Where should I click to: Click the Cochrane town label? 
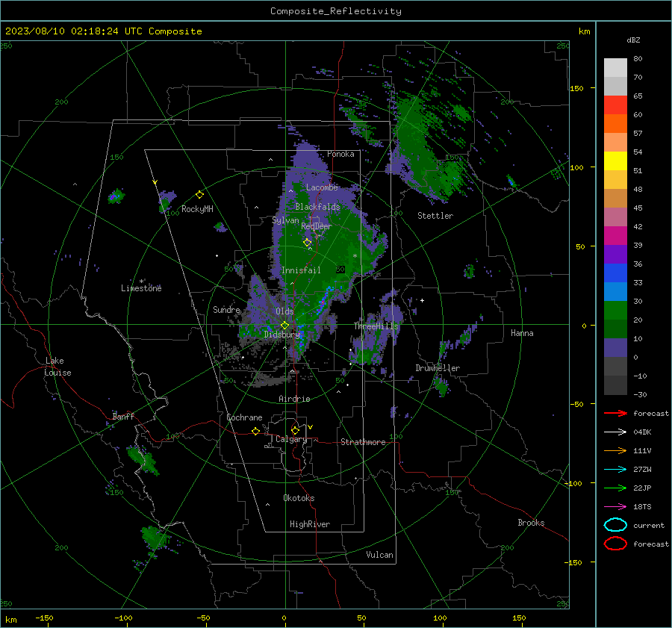(244, 417)
